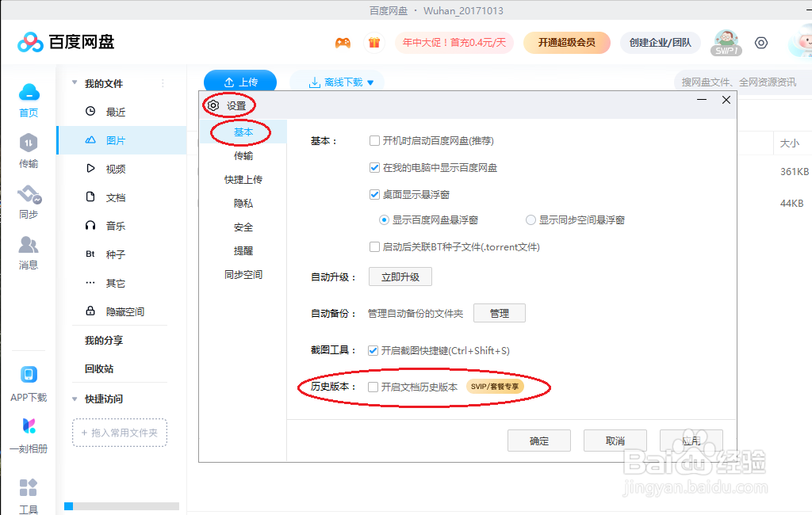Viewport: 812px width, 515px height.
Task: Click the APP下载 phone icon
Action: [x=29, y=374]
